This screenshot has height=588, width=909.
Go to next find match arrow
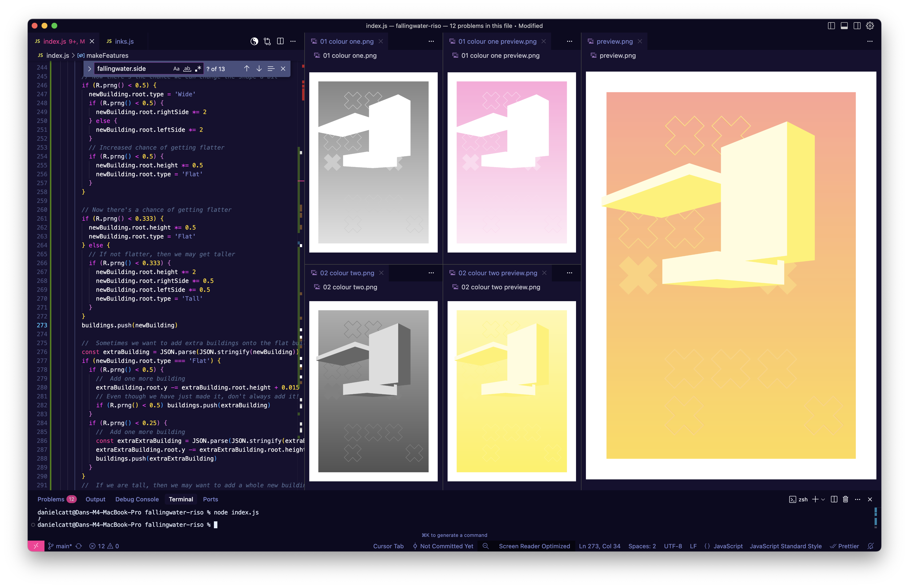(x=259, y=69)
